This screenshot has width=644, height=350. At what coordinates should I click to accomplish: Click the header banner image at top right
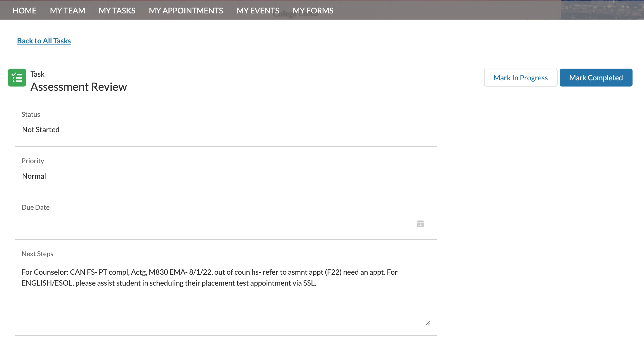[602, 10]
